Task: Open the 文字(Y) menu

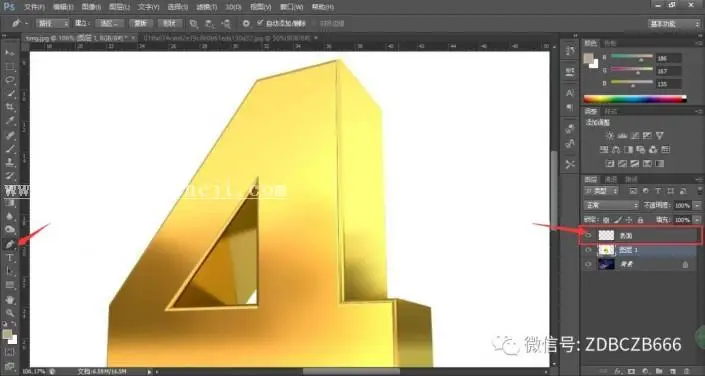Action: pyautogui.click(x=148, y=7)
